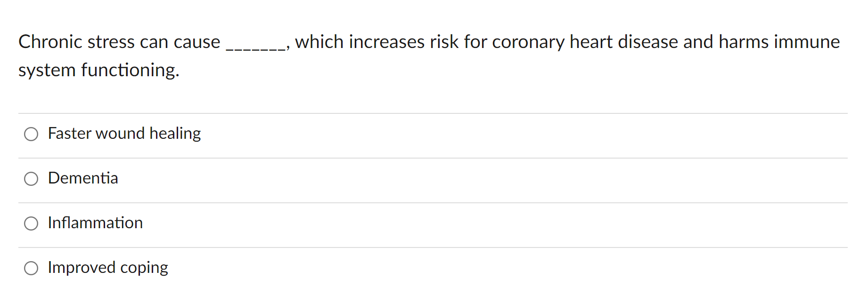Click the word "coping" in last option
This screenshot has height=303, width=868.
point(144,268)
